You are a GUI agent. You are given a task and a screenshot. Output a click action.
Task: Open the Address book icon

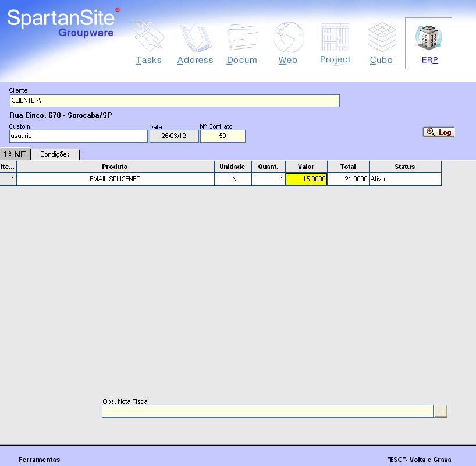[195, 37]
